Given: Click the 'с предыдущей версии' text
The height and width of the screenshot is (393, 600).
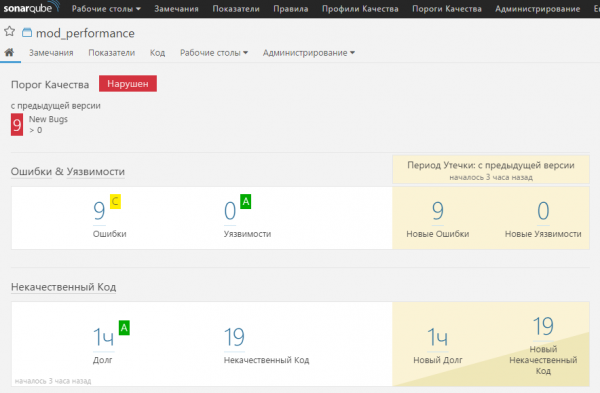Looking at the screenshot, I should pyautogui.click(x=55, y=106).
